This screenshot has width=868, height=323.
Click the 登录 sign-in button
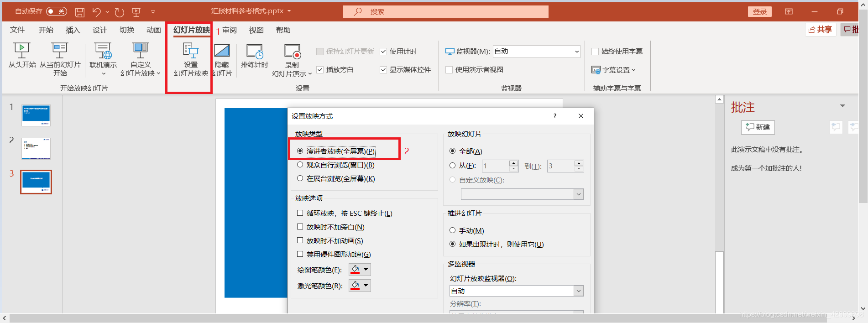(x=759, y=11)
